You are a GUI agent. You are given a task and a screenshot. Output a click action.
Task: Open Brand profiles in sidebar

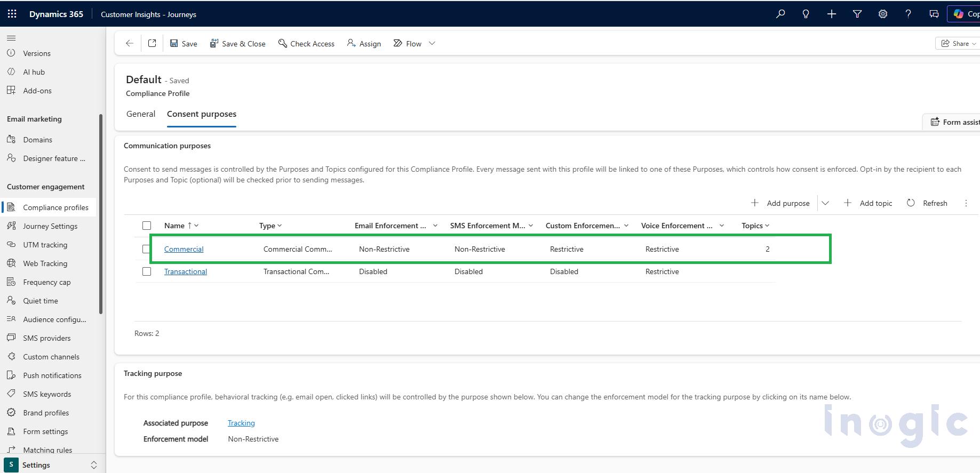pyautogui.click(x=46, y=413)
